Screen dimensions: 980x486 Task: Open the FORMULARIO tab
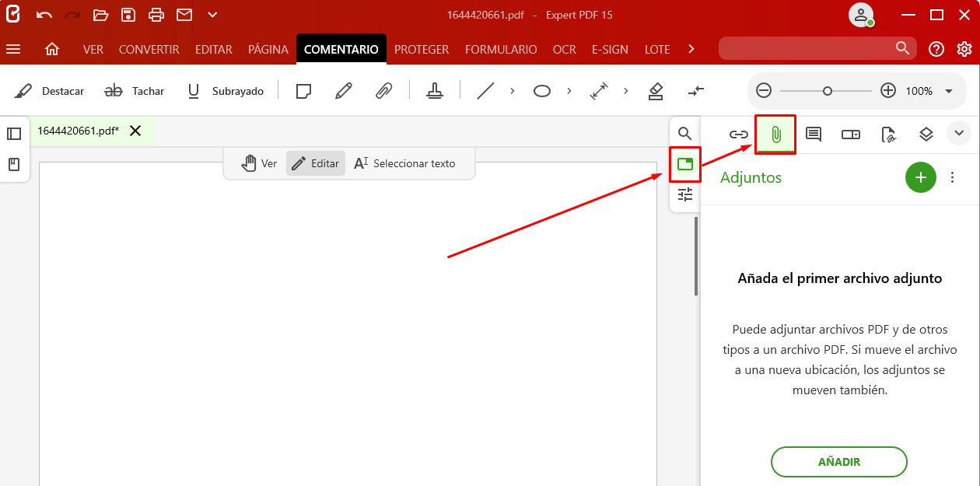tap(501, 49)
